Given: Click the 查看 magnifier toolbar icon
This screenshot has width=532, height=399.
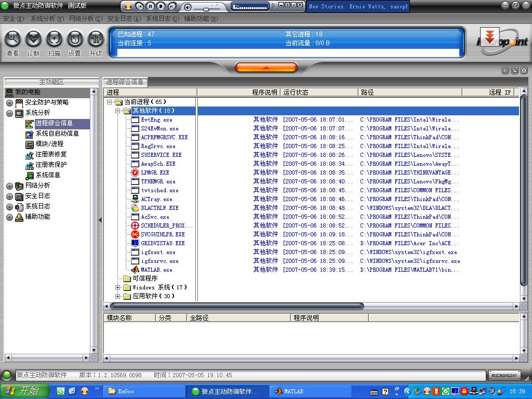Looking at the screenshot, I should coord(12,39).
